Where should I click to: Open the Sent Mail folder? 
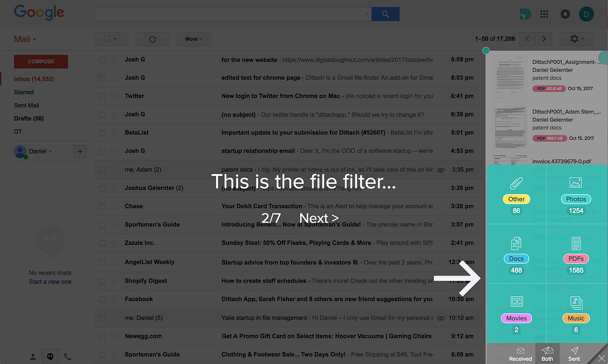click(26, 106)
